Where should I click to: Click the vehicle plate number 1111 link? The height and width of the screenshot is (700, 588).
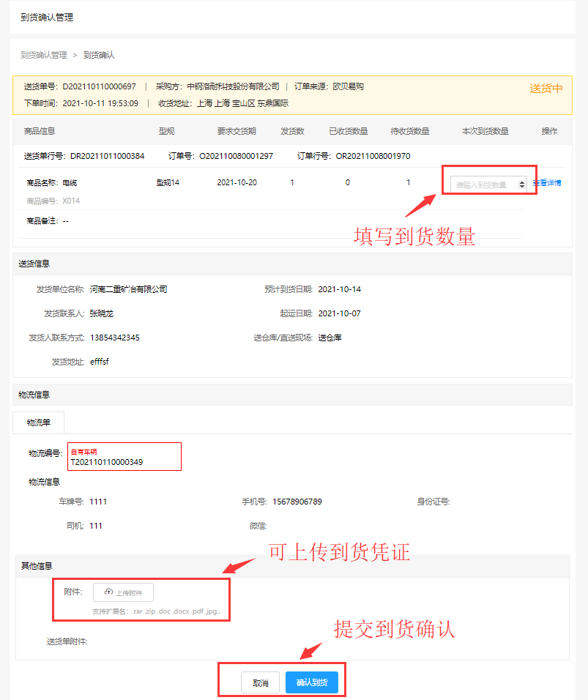[x=98, y=502]
